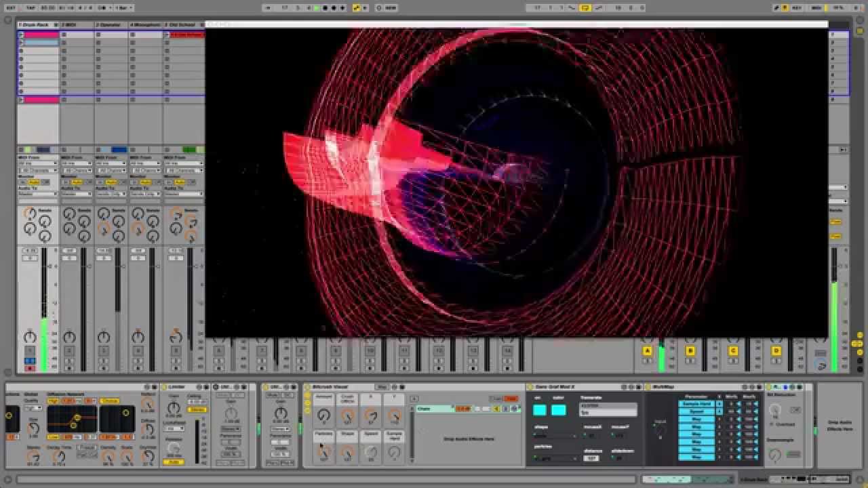Viewport: 868px width, 488px height.
Task: Open the Limiter Lookahead dropdown
Action: (x=174, y=428)
